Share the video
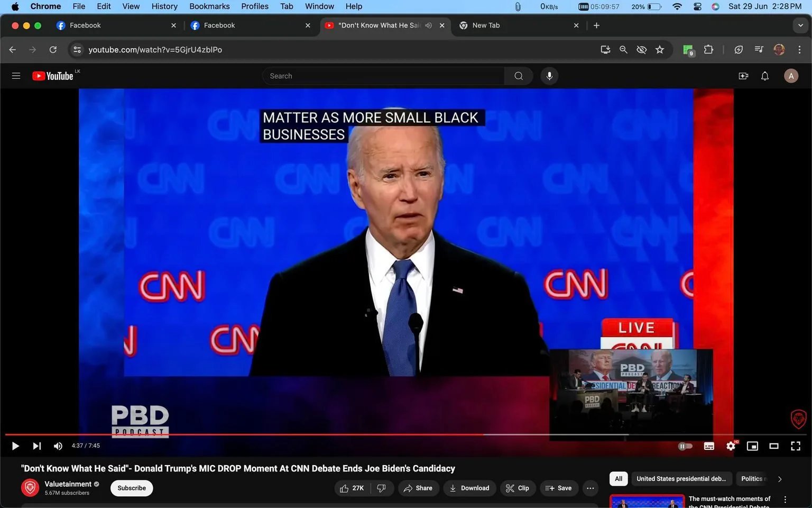The image size is (812, 508). 418,488
